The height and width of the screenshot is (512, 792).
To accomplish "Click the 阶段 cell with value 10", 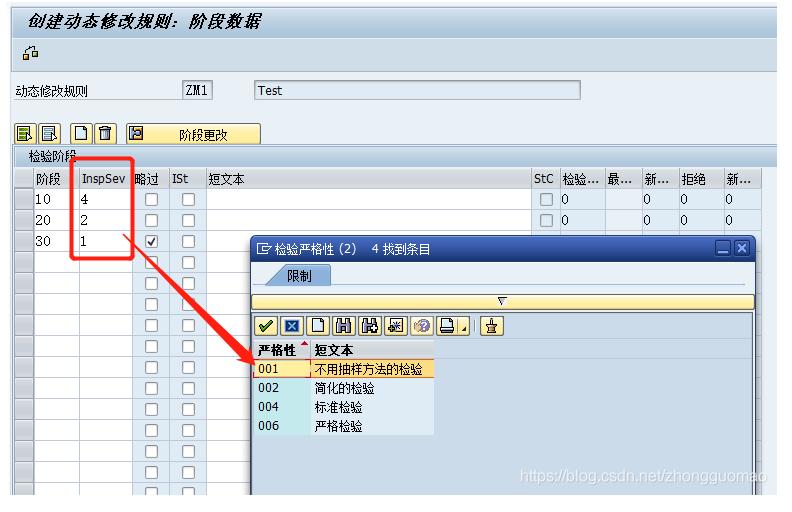I will coord(56,199).
